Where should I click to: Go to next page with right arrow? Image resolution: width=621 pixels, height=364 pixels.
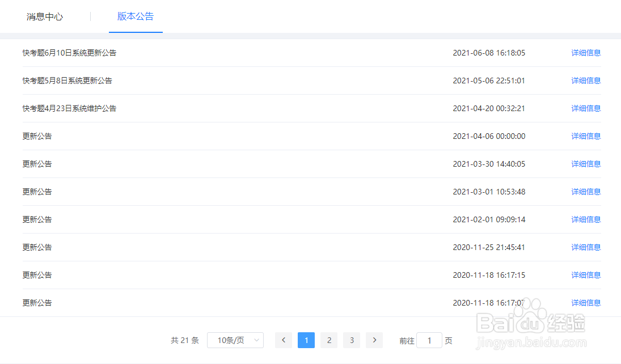pyautogui.click(x=374, y=340)
